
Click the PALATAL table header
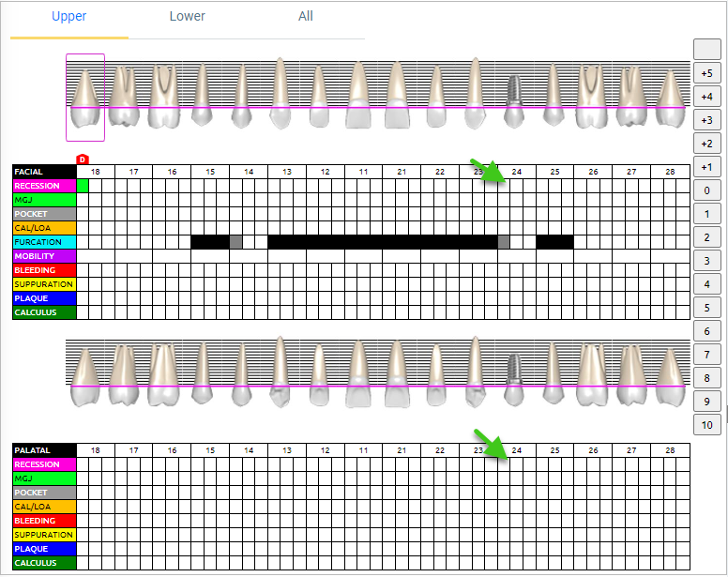[x=44, y=450]
